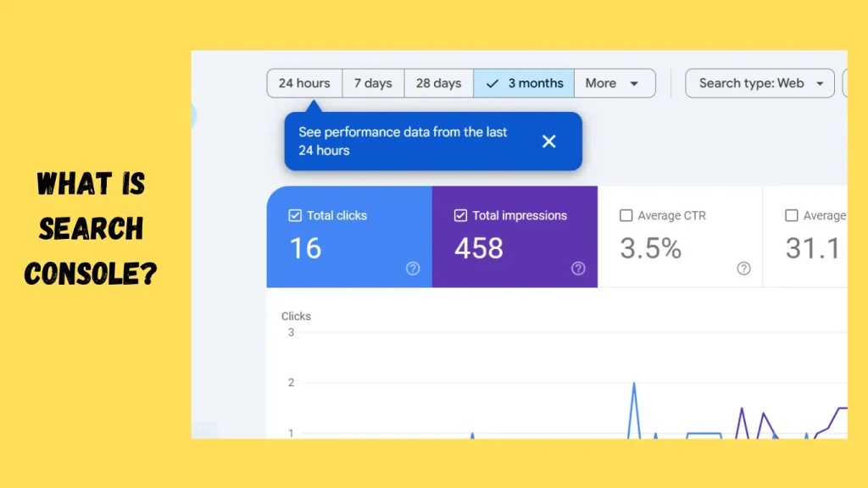Select the 3 months date range
This screenshot has height=488, width=868.
(x=524, y=83)
